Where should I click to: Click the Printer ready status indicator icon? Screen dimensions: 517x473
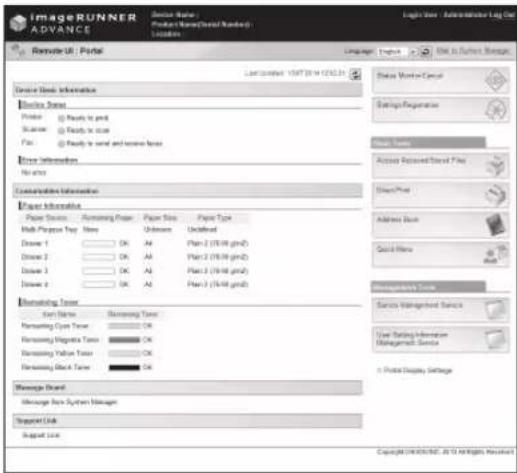61,118
